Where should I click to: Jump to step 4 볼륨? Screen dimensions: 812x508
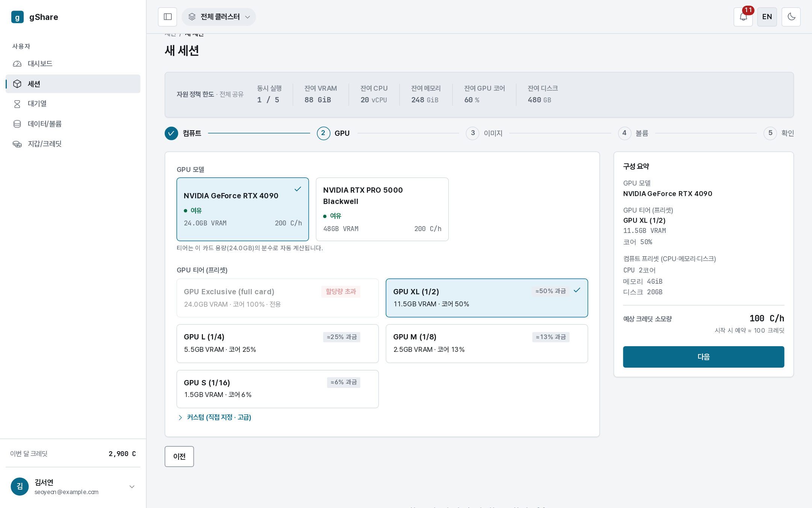tap(633, 133)
